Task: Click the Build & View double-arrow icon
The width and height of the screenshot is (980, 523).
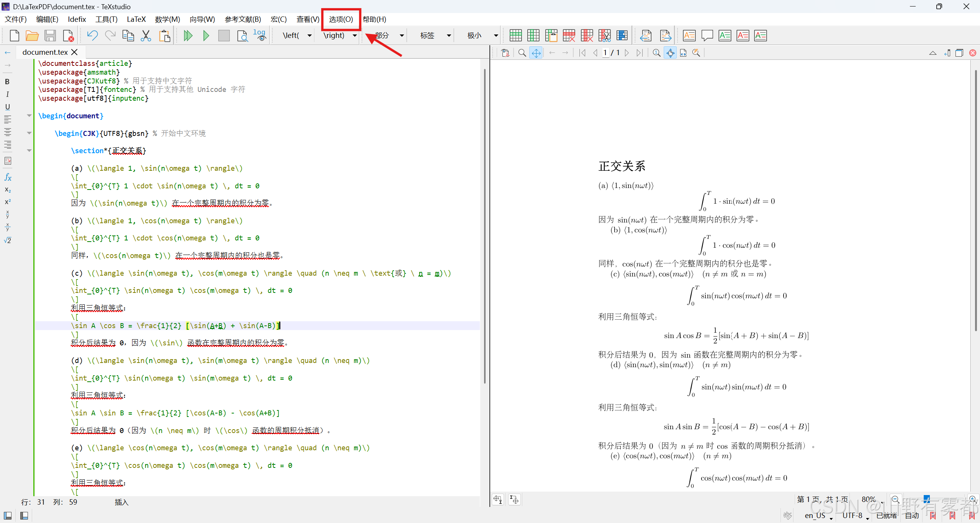Action: click(188, 36)
